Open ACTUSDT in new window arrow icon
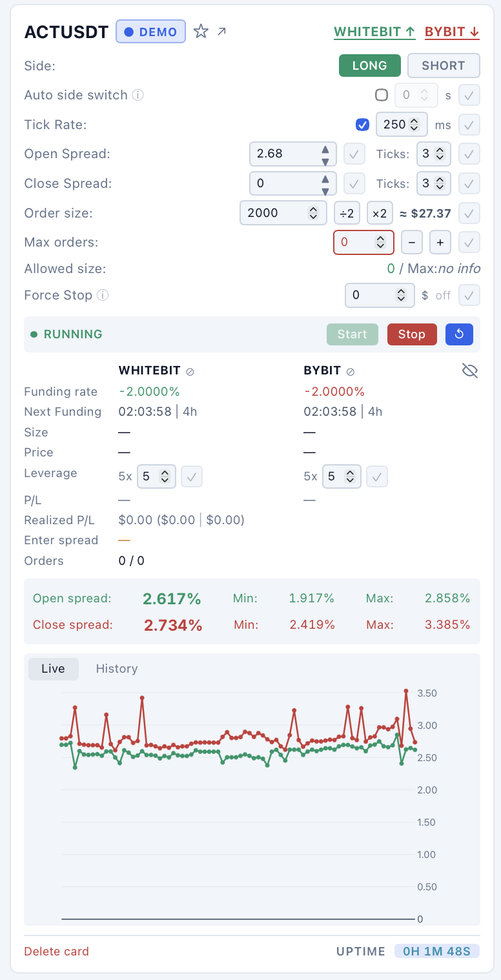Screen dimensions: 501x980 (x=221, y=31)
